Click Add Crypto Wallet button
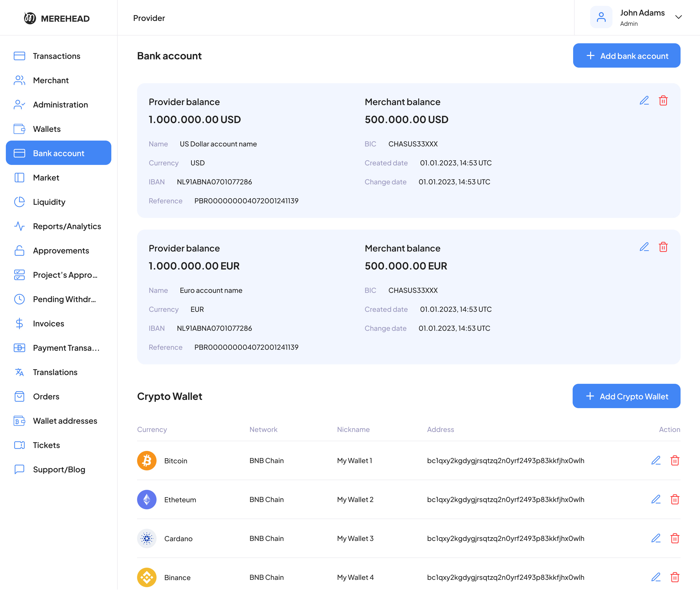700x592 pixels. [626, 396]
